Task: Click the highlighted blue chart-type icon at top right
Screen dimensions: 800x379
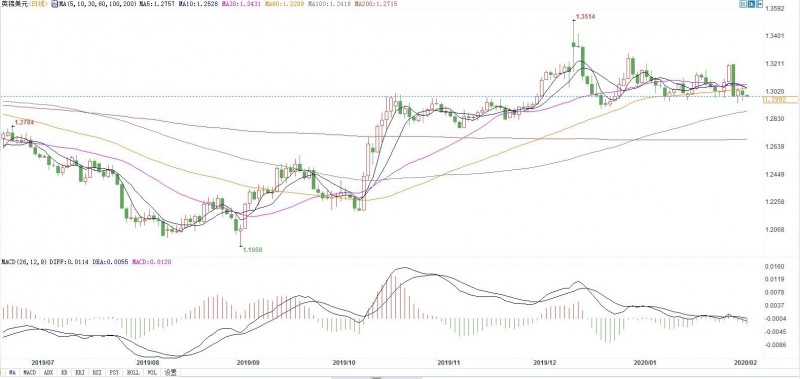Action: tap(752, 4)
